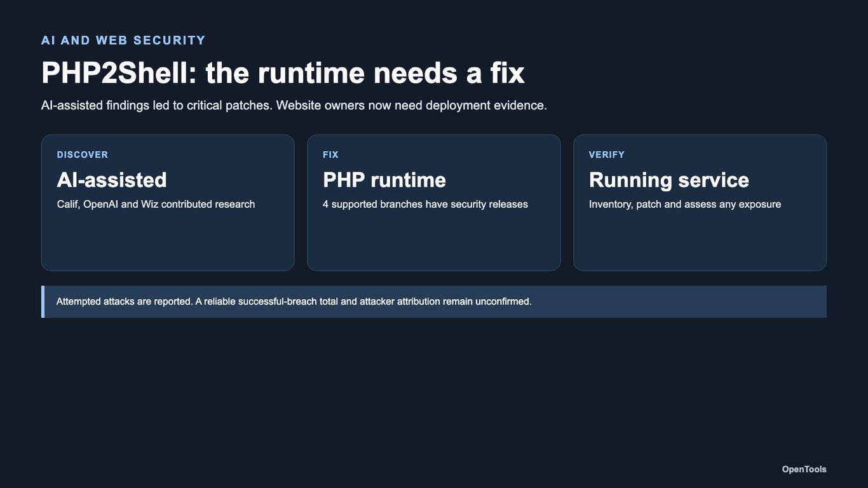Click the 'OpenTools' footer label

(x=804, y=470)
